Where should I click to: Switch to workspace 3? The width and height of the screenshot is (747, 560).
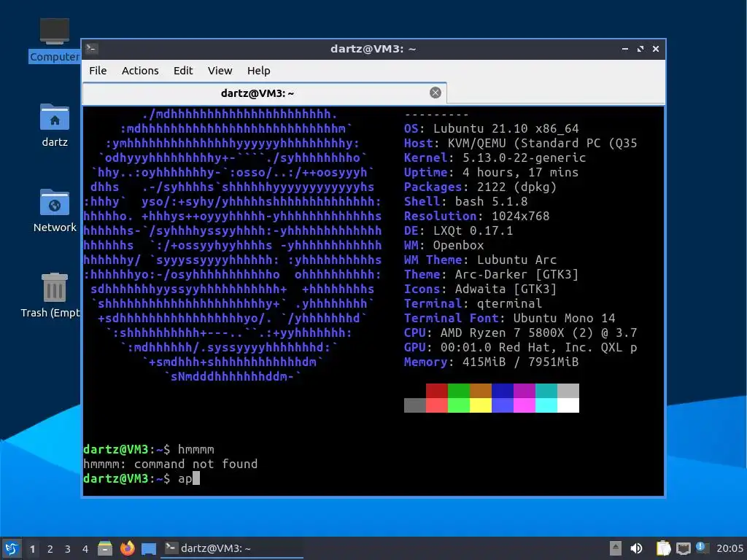pyautogui.click(x=68, y=549)
